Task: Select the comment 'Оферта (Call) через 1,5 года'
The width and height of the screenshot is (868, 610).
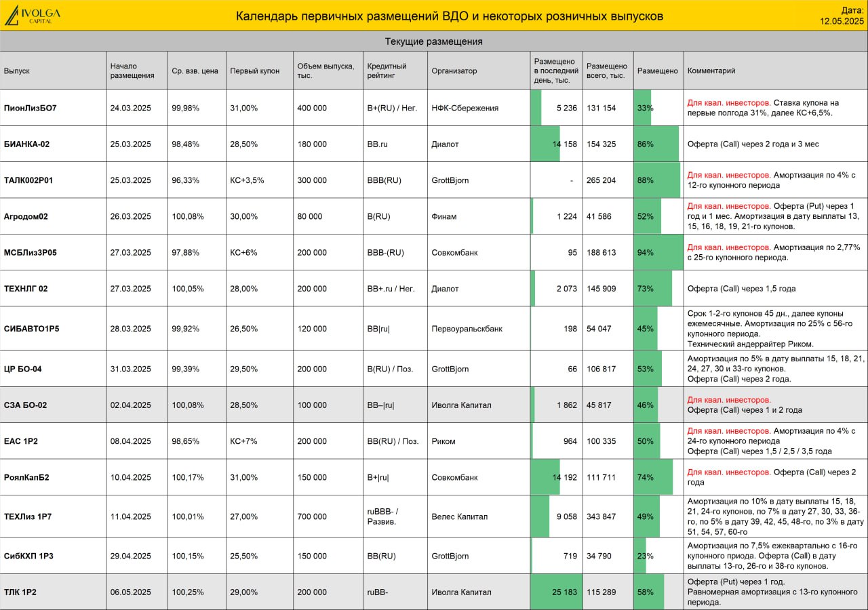Action: pos(742,288)
